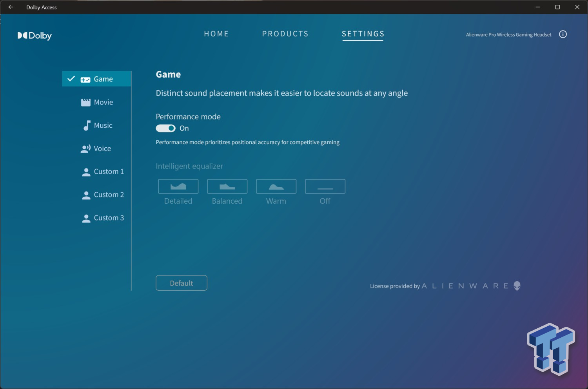Open the PRODUCTS tab
588x389 pixels.
point(285,34)
